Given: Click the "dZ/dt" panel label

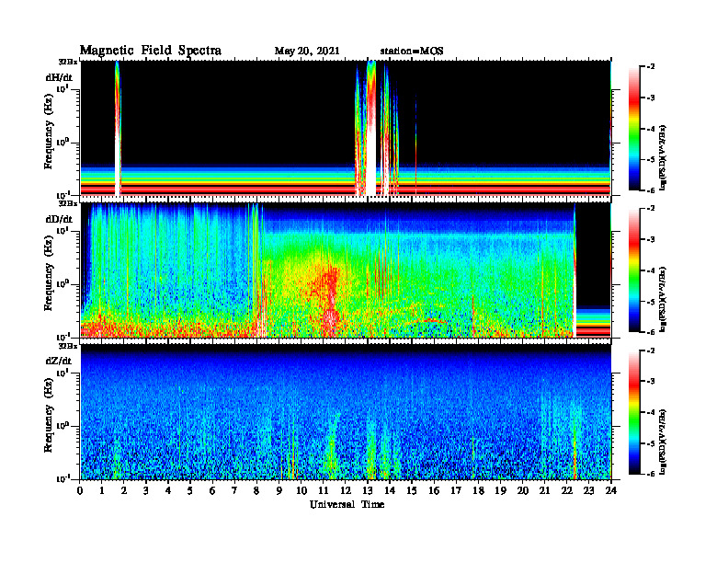Looking at the screenshot, I should point(59,361).
